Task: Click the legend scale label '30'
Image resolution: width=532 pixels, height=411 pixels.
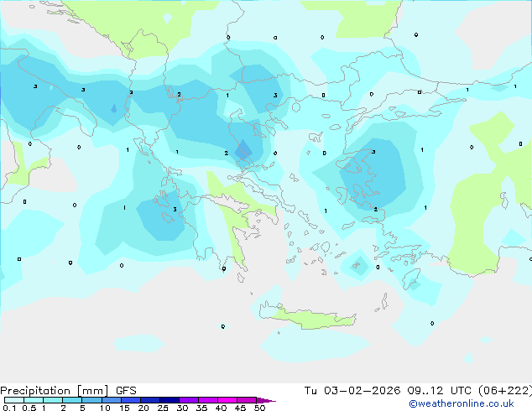Action: tap(182, 408)
